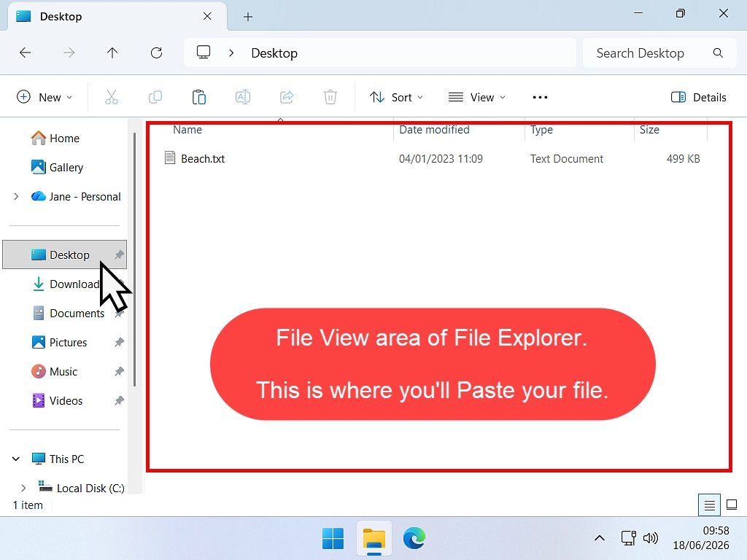Launch Microsoft Edge from taskbar

[x=414, y=539]
